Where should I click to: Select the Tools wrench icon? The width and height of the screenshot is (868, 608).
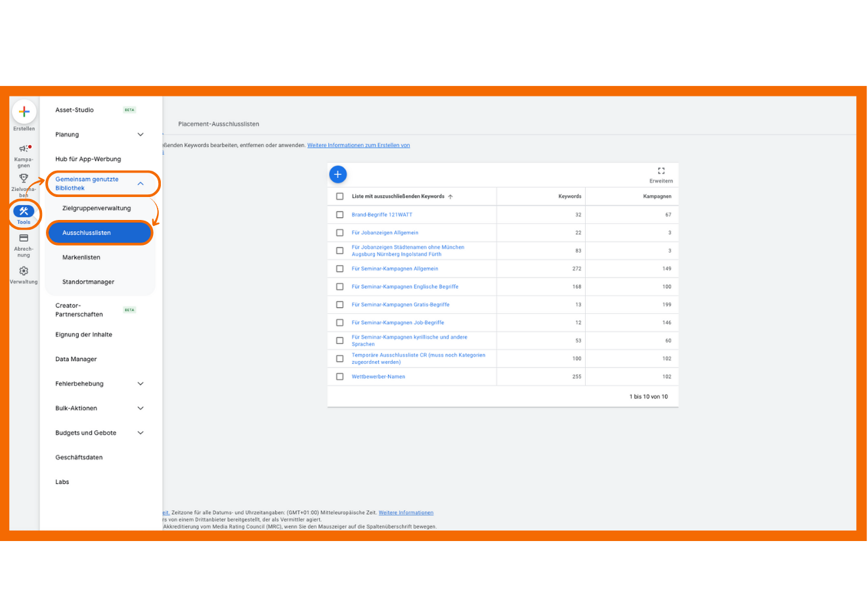[24, 211]
